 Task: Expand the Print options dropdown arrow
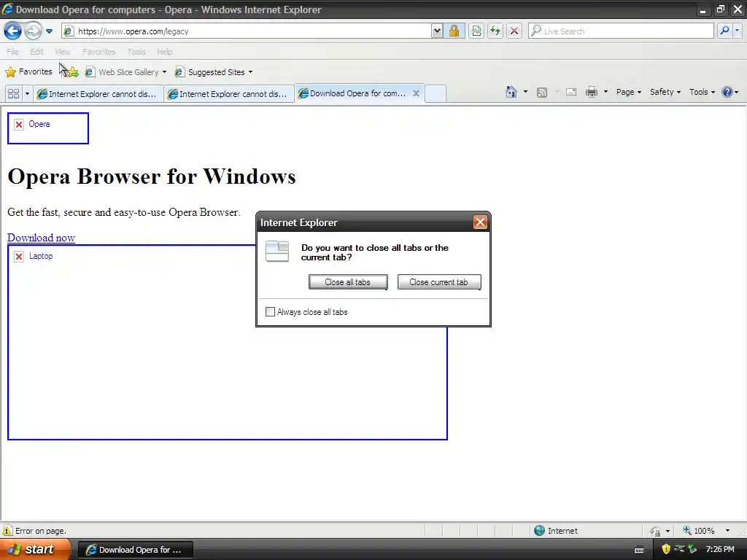tap(605, 92)
